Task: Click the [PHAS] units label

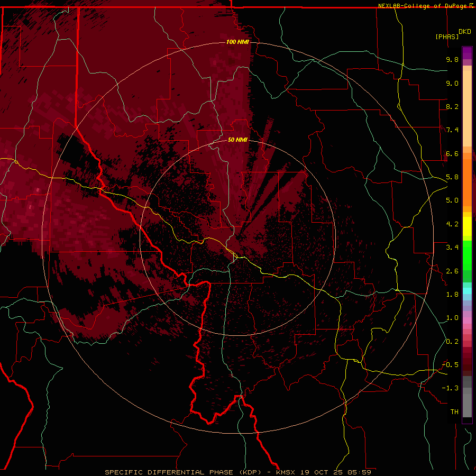Action: click(447, 36)
